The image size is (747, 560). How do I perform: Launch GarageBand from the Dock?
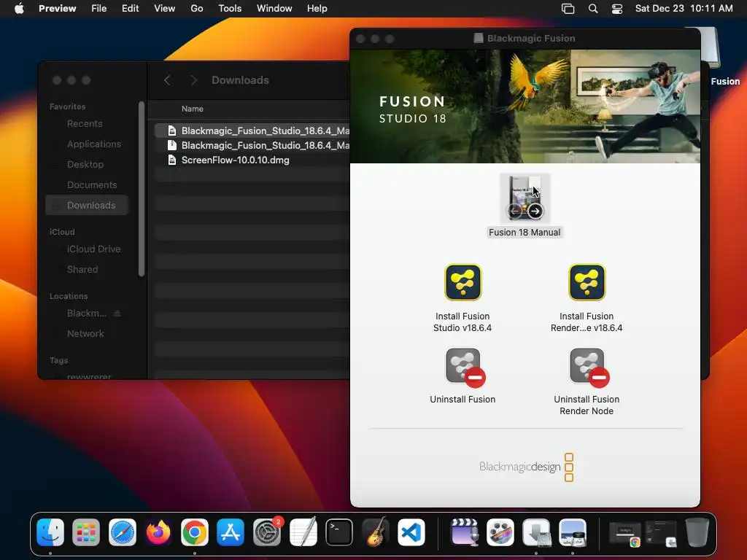click(376, 532)
